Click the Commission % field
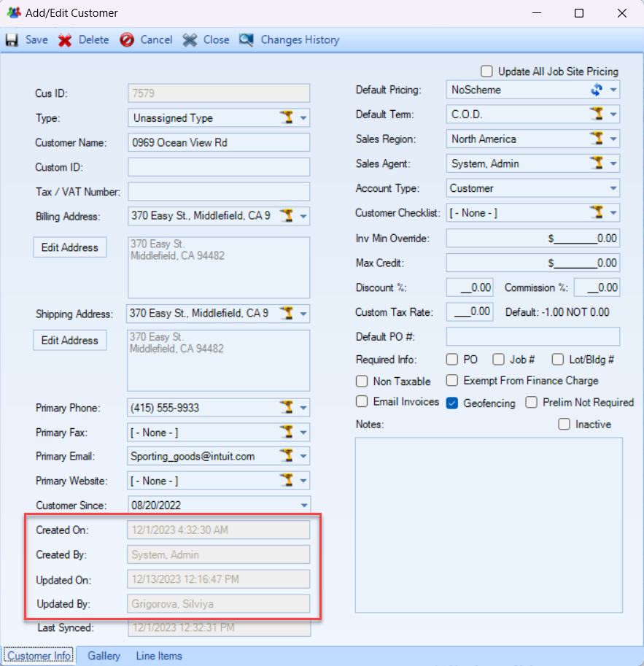This screenshot has height=666, width=644. point(597,287)
